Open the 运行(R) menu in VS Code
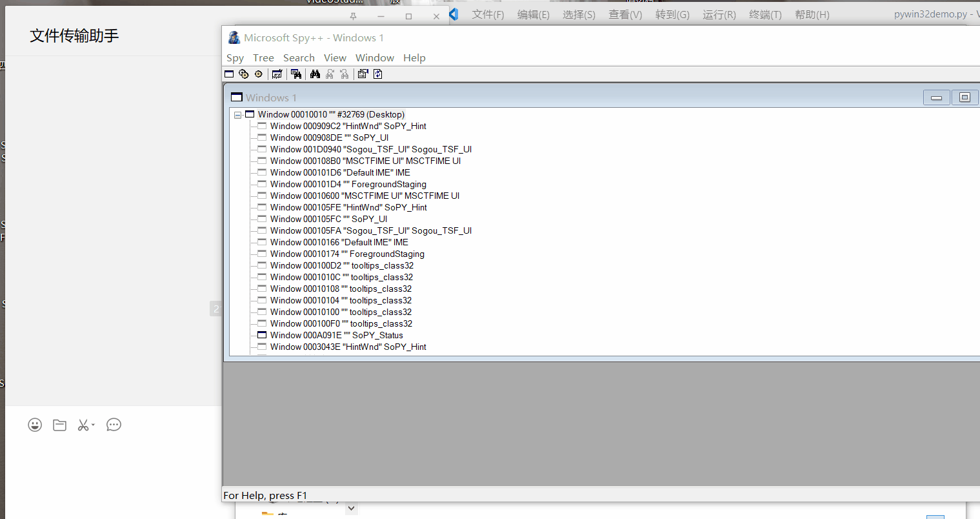This screenshot has width=980, height=519. point(719,15)
